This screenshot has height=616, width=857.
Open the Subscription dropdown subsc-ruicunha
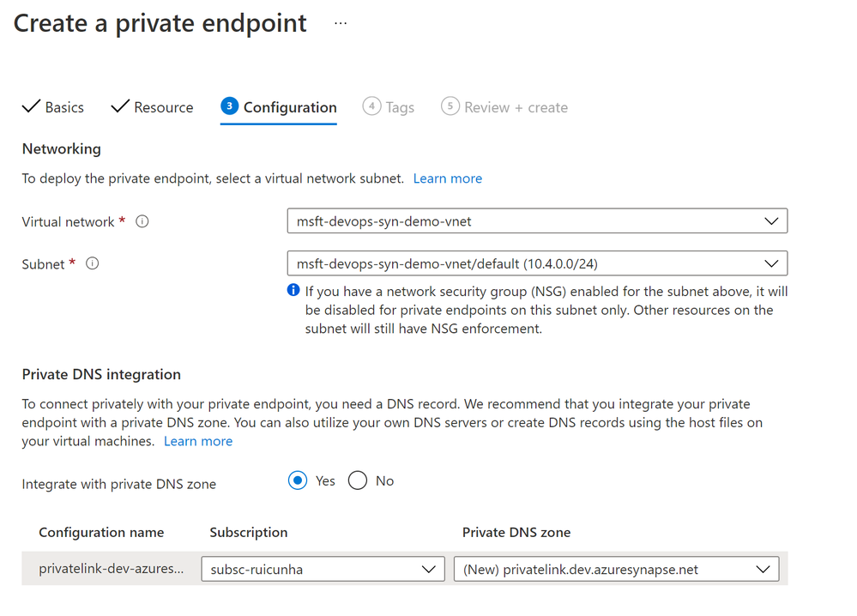click(322, 569)
